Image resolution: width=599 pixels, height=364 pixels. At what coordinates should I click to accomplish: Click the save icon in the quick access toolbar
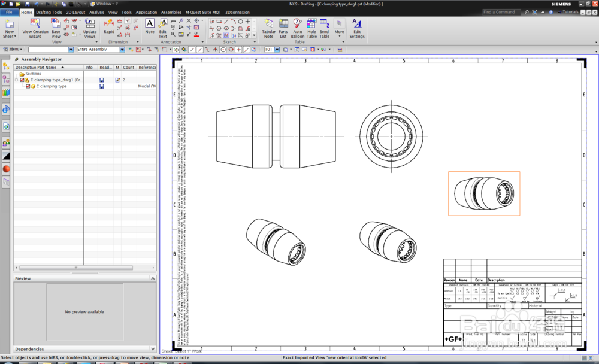tap(27, 4)
